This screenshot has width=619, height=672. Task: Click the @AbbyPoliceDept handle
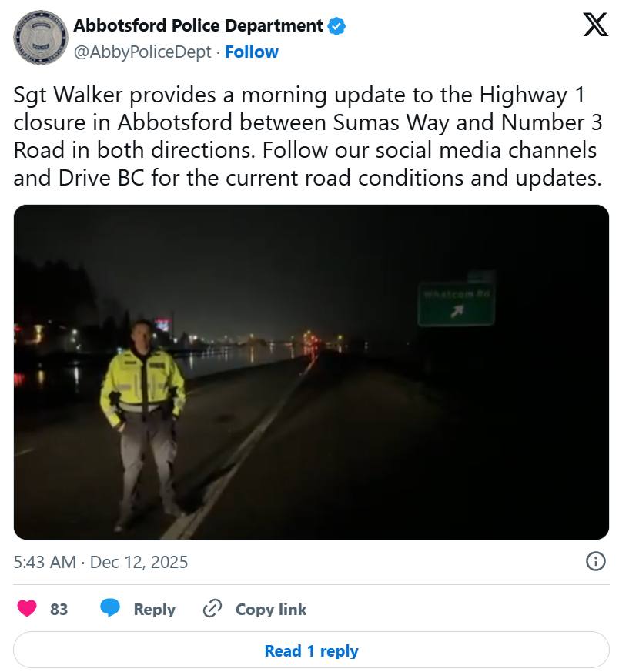tap(142, 52)
